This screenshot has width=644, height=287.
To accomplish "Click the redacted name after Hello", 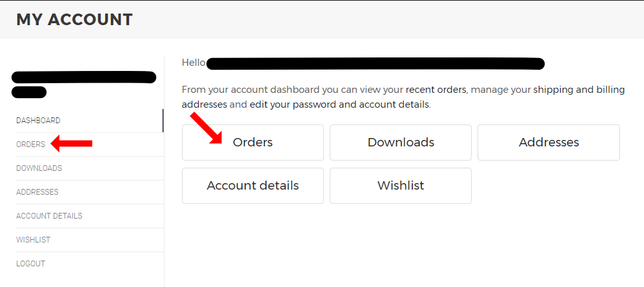I will [x=376, y=63].
